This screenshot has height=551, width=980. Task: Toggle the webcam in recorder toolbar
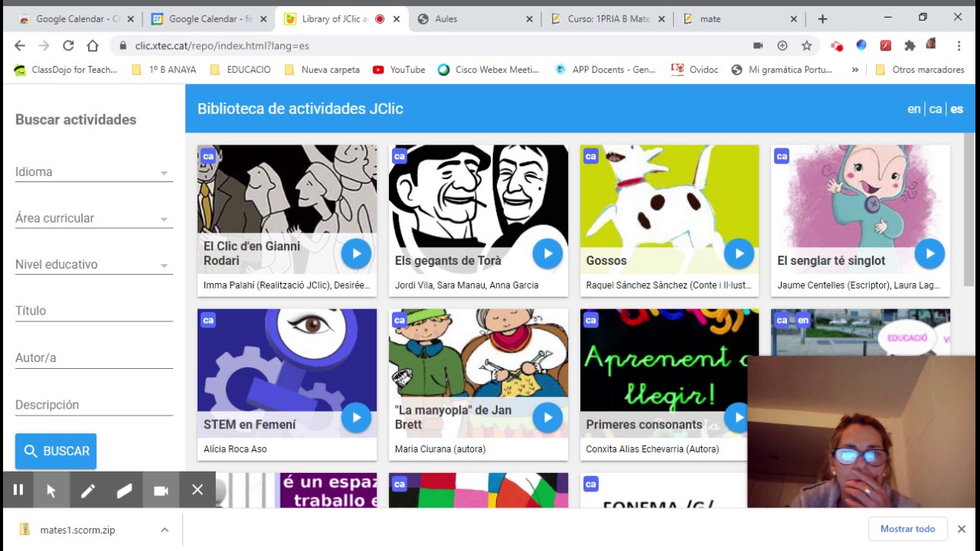[x=161, y=490]
